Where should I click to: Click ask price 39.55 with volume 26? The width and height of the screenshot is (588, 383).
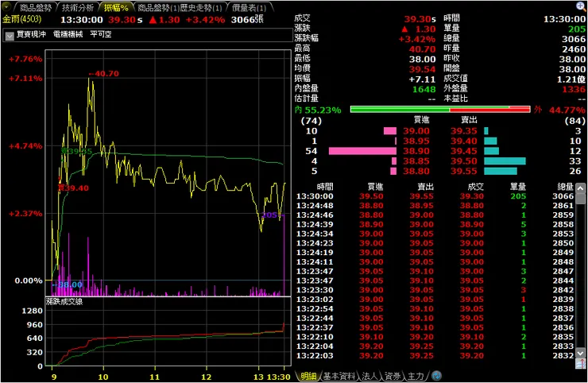[x=464, y=172]
